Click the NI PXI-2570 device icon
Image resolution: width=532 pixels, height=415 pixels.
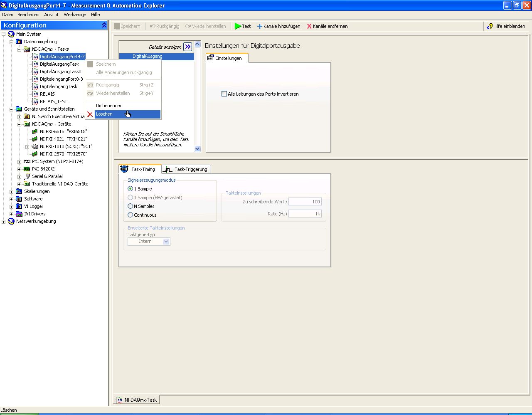35,154
